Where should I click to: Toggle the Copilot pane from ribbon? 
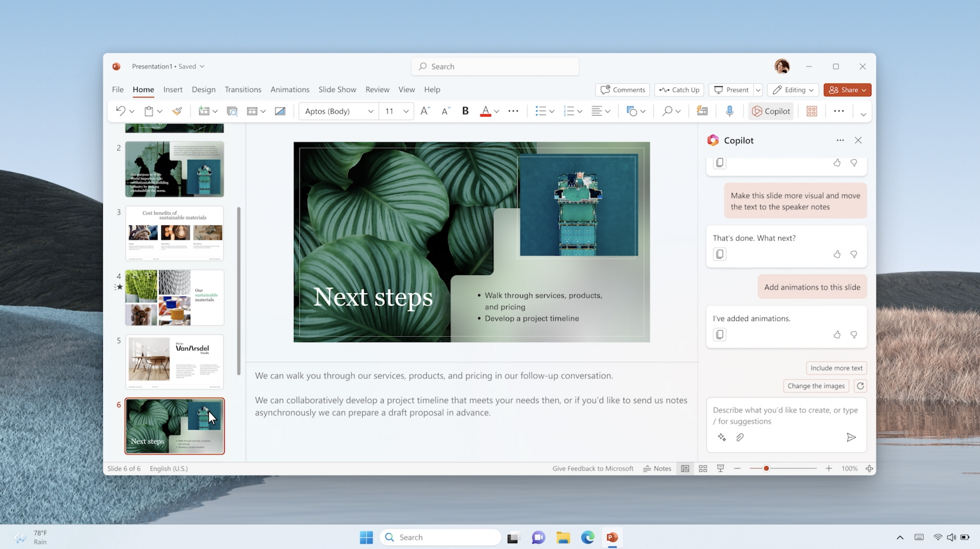tap(771, 111)
